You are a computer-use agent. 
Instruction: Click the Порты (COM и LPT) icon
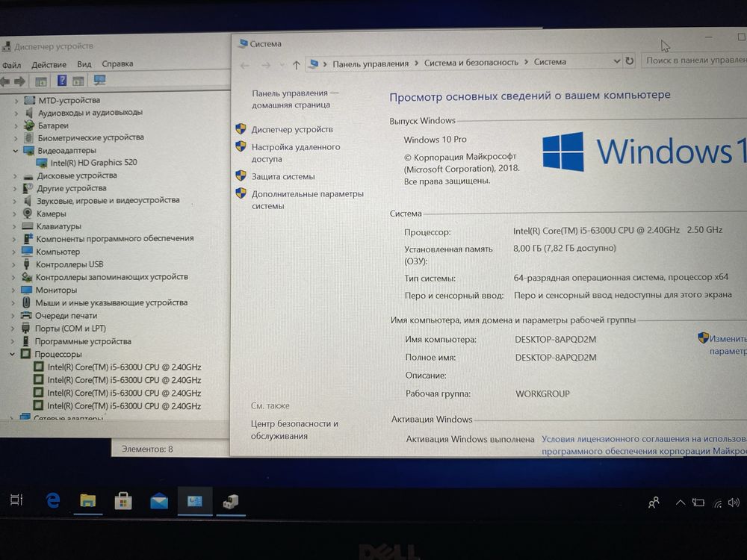click(x=25, y=328)
